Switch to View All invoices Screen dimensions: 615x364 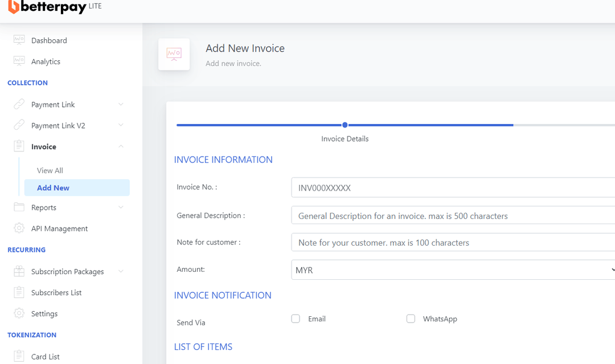50,170
